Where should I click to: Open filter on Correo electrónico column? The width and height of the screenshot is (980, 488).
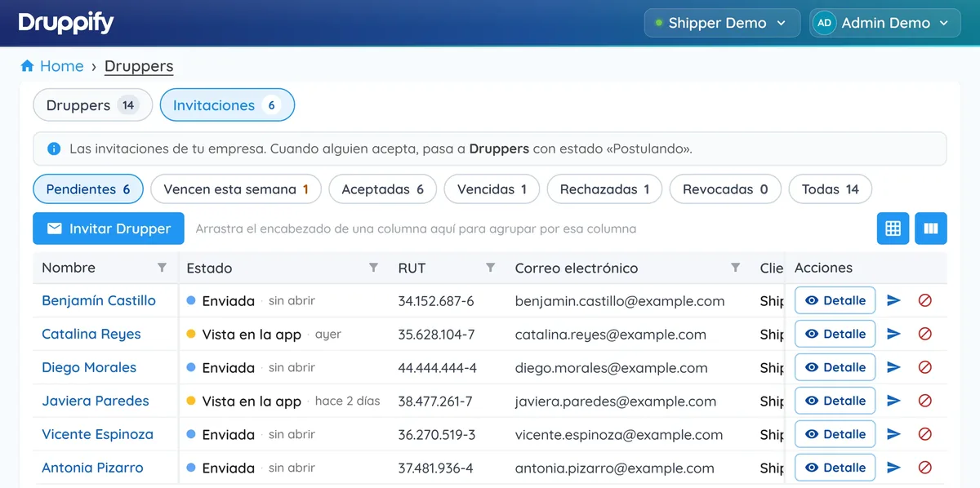735,268
